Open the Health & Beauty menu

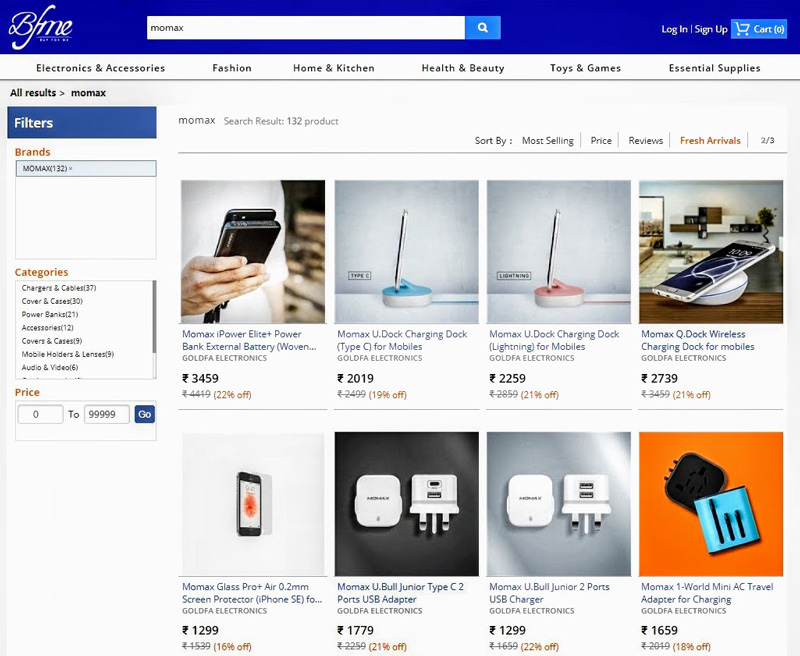click(463, 68)
